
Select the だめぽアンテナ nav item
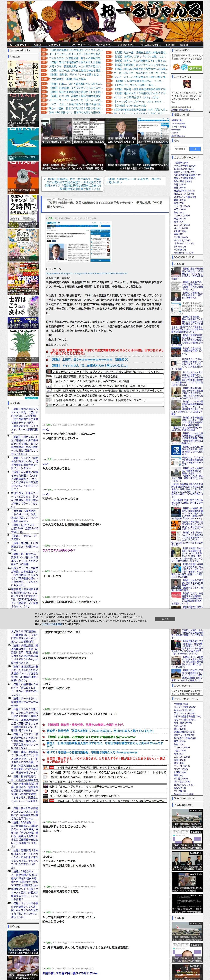pos(54,45)
